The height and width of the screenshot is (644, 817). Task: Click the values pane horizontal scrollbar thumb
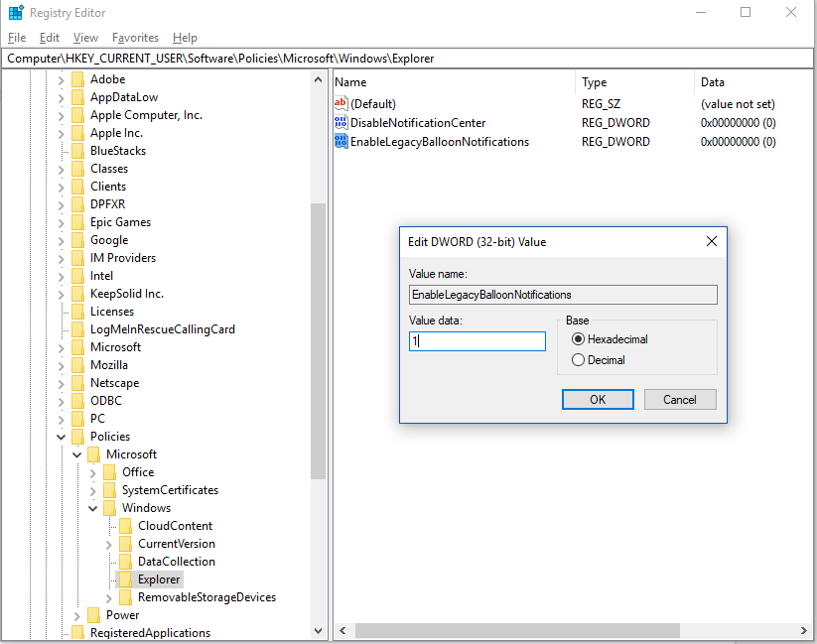point(517,630)
